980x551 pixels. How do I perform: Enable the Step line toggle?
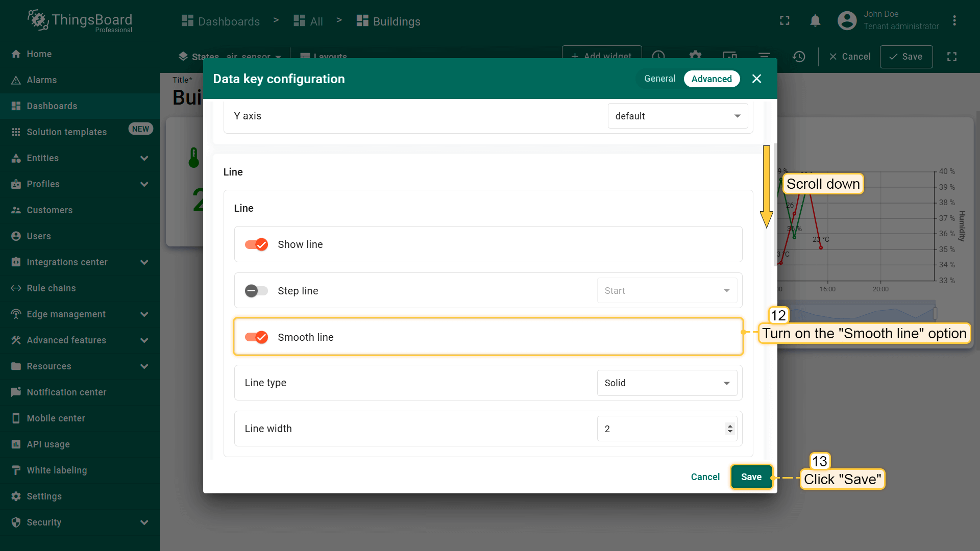point(256,291)
